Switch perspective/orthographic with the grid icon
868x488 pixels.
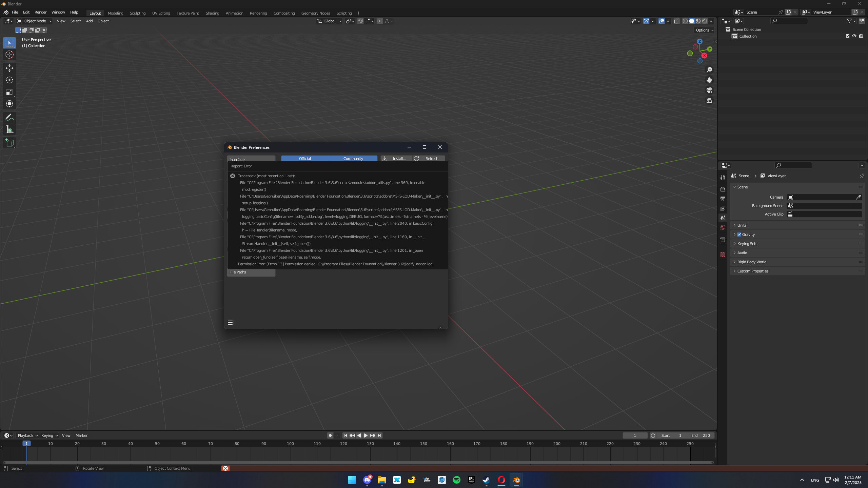point(709,101)
